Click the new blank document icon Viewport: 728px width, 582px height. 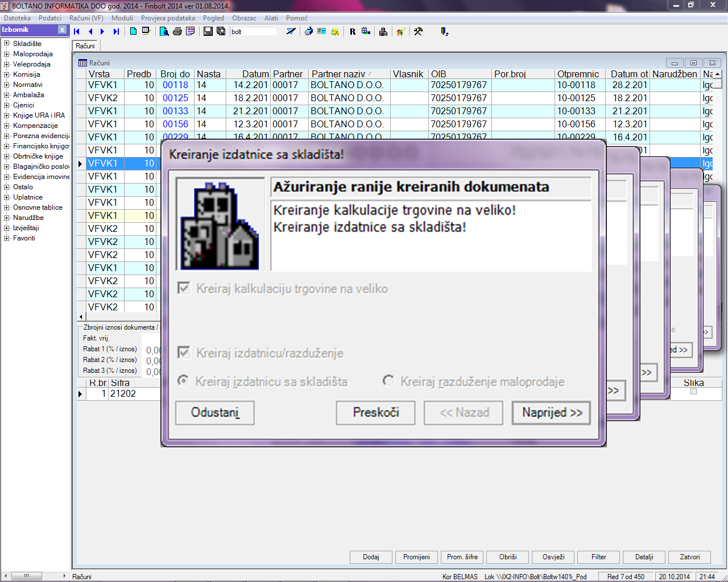pos(133,31)
